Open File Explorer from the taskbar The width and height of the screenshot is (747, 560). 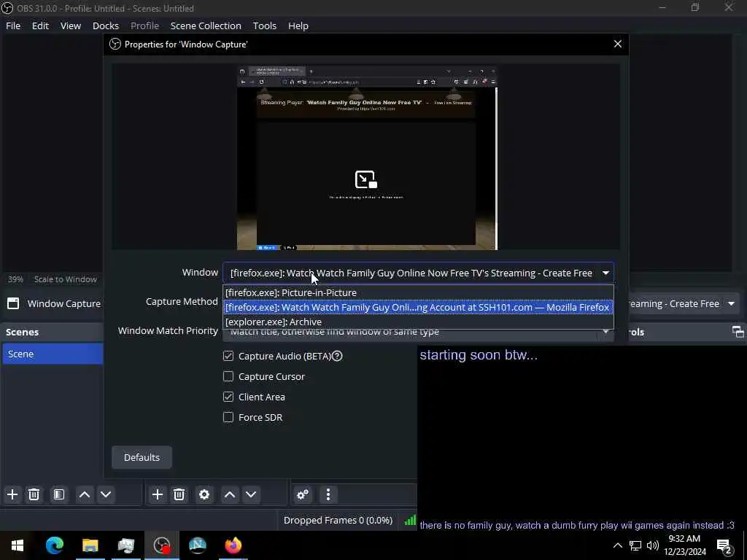tap(90, 545)
